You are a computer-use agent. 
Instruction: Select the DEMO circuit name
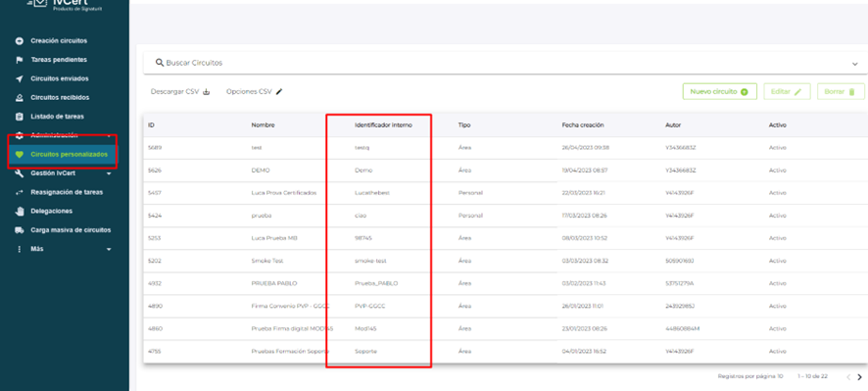pyautogui.click(x=261, y=171)
